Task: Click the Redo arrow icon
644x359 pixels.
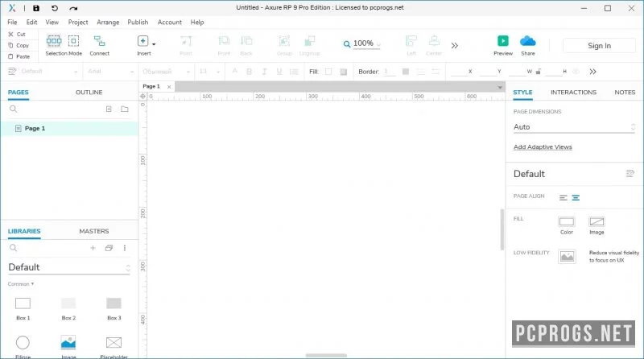Action: (x=73, y=8)
